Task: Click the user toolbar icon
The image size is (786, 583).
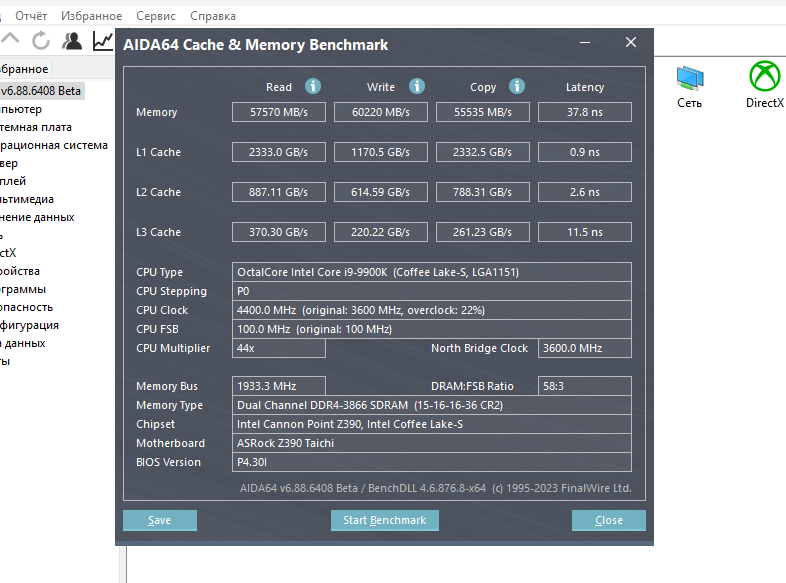Action: point(72,41)
